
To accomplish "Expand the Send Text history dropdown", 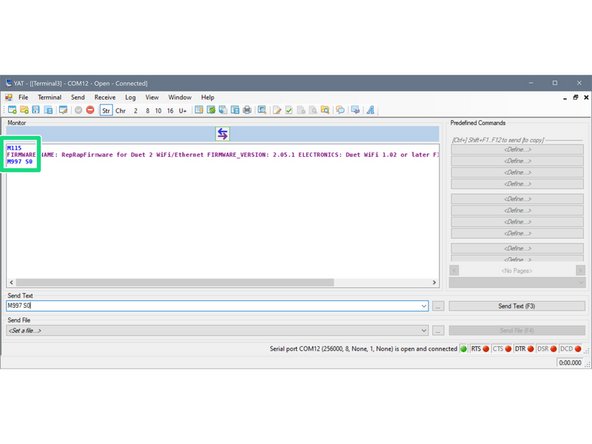I will [424, 306].
